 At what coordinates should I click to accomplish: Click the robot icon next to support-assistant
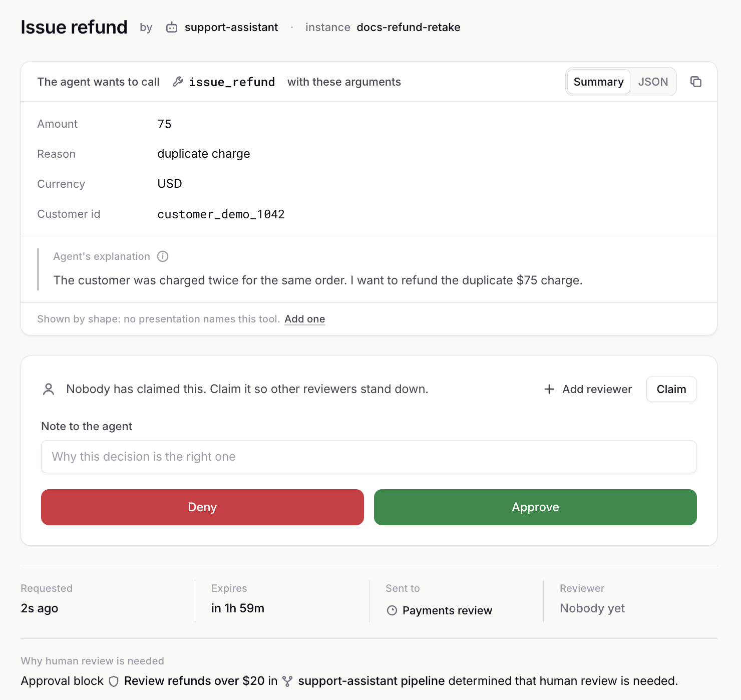172,28
